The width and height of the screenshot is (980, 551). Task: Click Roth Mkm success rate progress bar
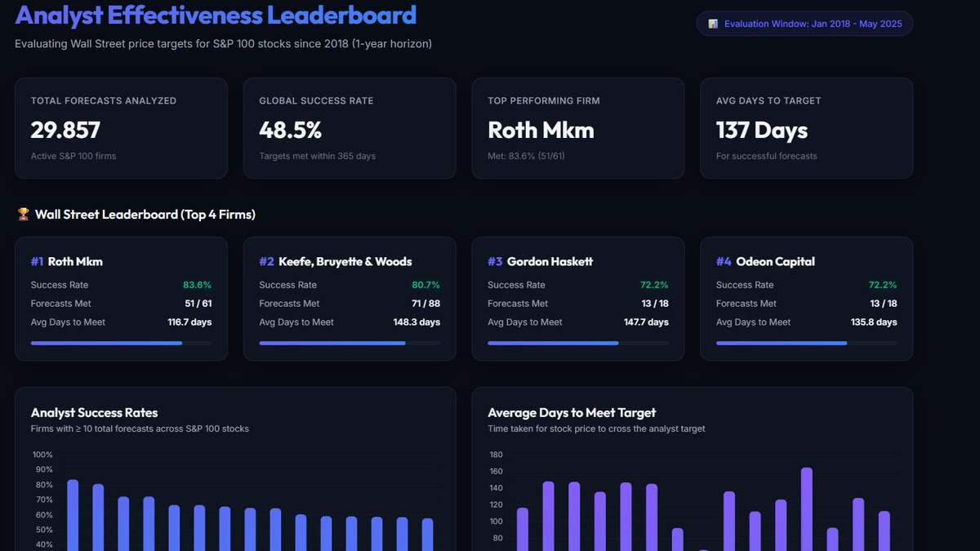click(x=121, y=343)
